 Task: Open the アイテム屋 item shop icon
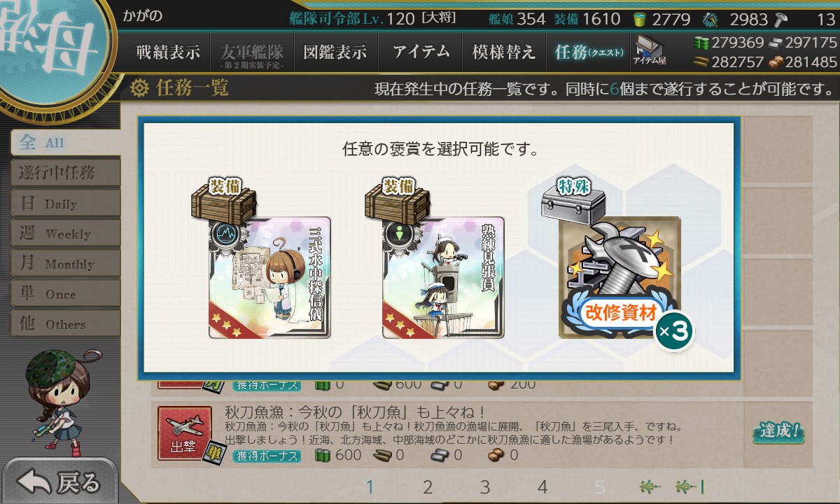pyautogui.click(x=649, y=51)
